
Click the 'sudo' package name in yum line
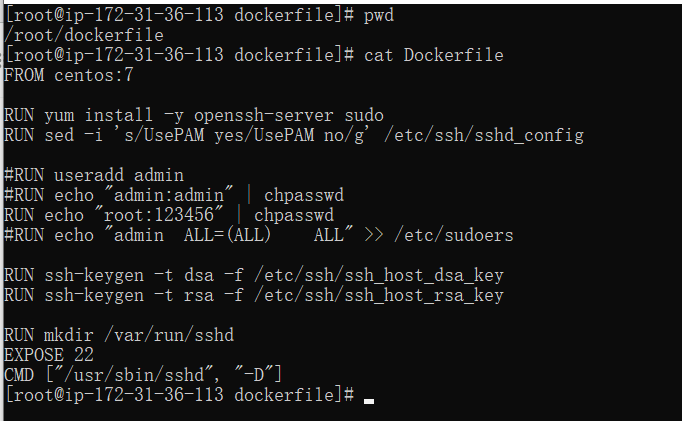tap(364, 116)
